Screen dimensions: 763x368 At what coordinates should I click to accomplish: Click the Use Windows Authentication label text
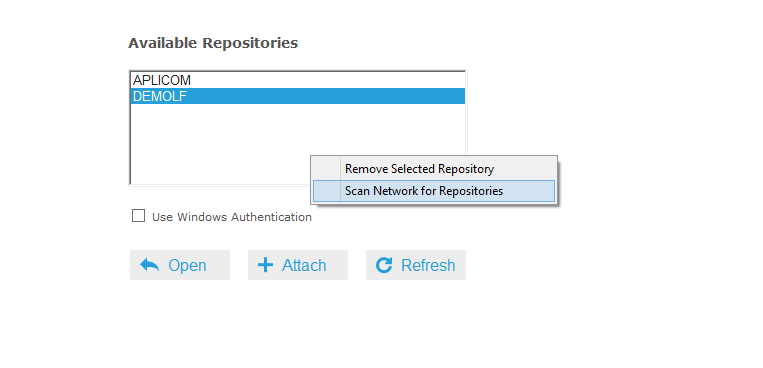click(232, 217)
